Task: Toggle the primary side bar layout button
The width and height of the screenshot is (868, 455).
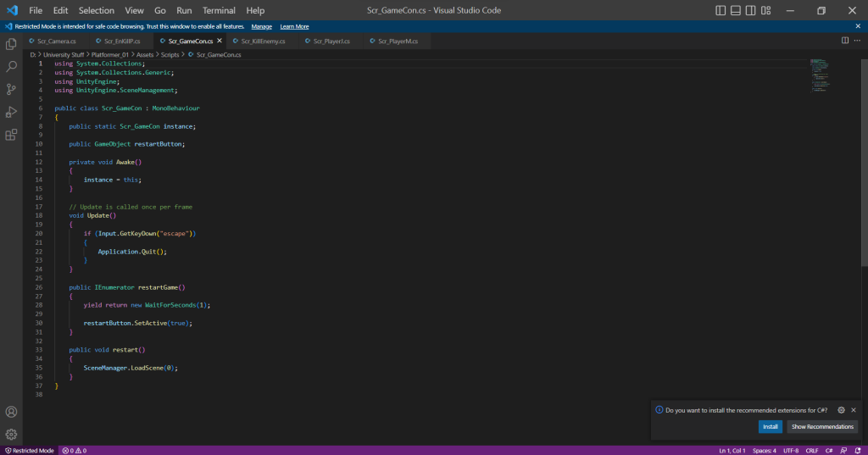Action: coord(721,10)
